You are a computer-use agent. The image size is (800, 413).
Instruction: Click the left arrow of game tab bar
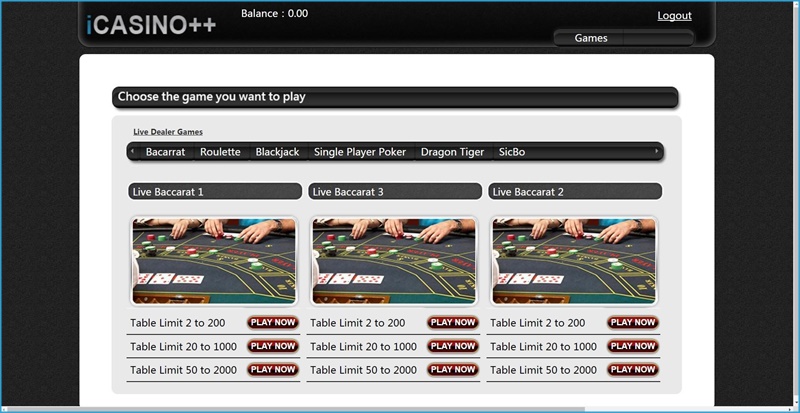point(132,151)
